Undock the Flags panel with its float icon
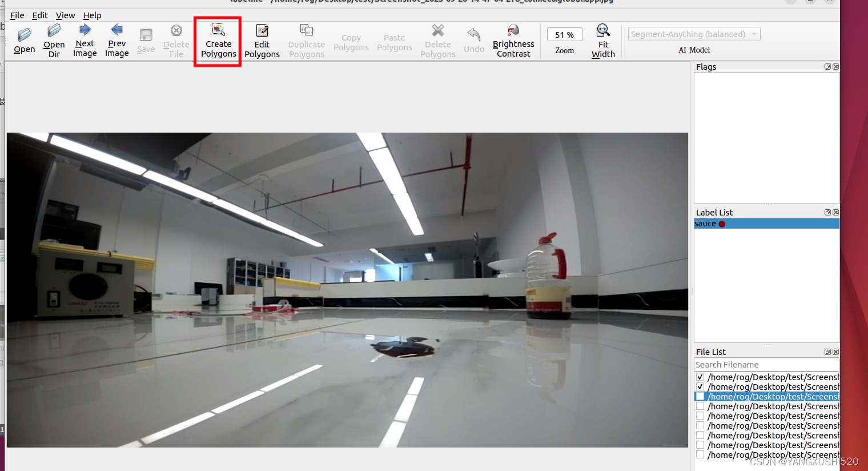The image size is (868, 471). click(x=827, y=67)
